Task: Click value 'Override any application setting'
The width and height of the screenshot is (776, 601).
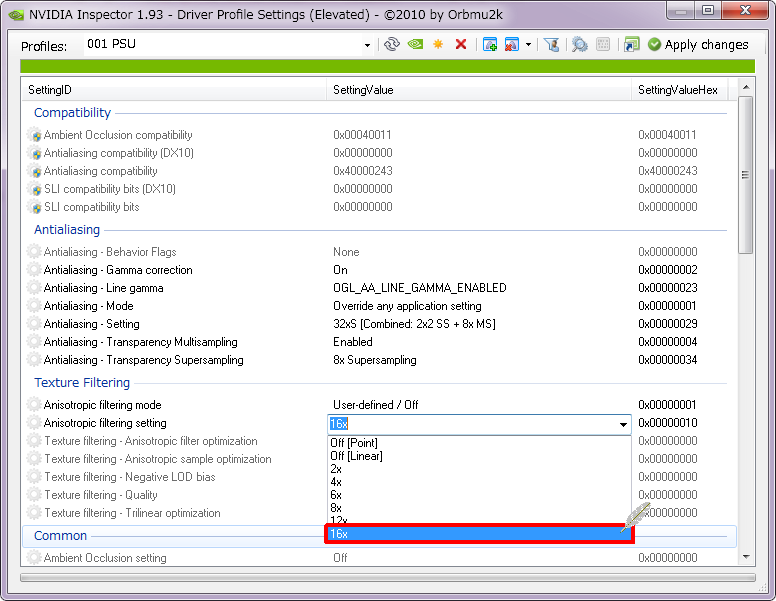Action: click(x=407, y=306)
